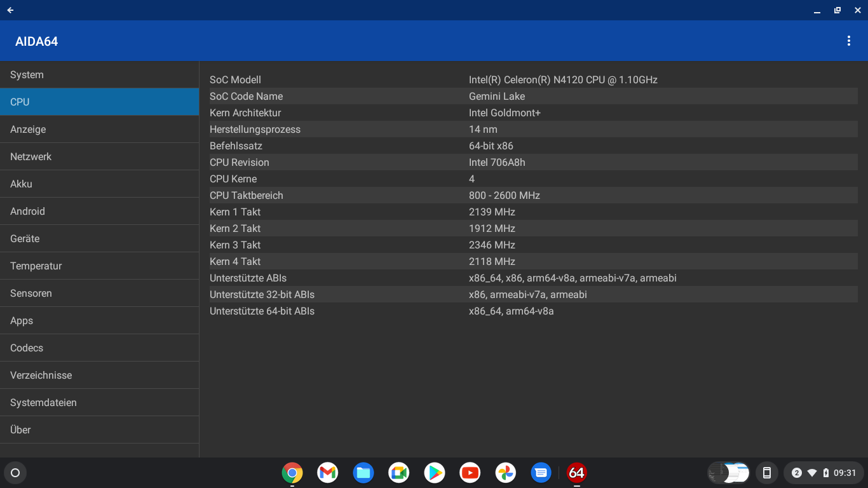Viewport: 868px width, 488px height.
Task: Launch Gmail from the shelf
Action: tap(328, 473)
